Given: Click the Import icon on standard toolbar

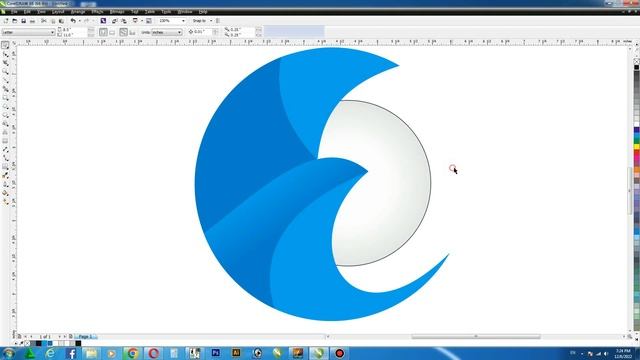Looking at the screenshot, I should (115, 21).
